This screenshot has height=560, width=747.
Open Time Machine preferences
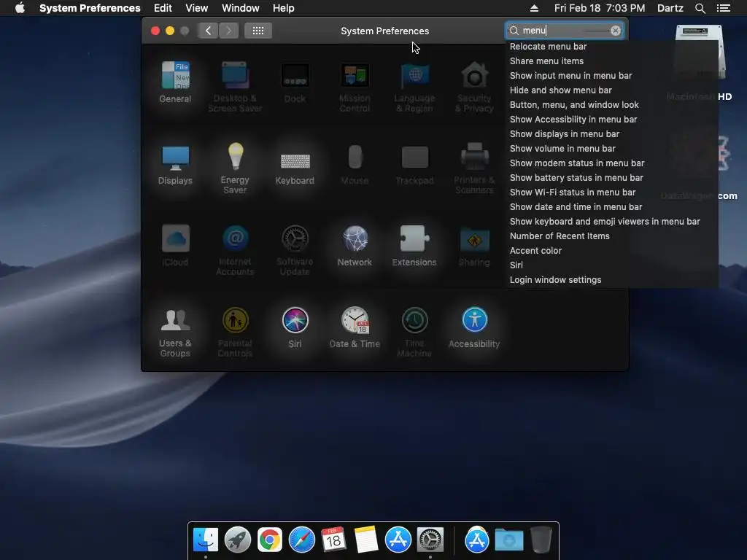tap(414, 332)
